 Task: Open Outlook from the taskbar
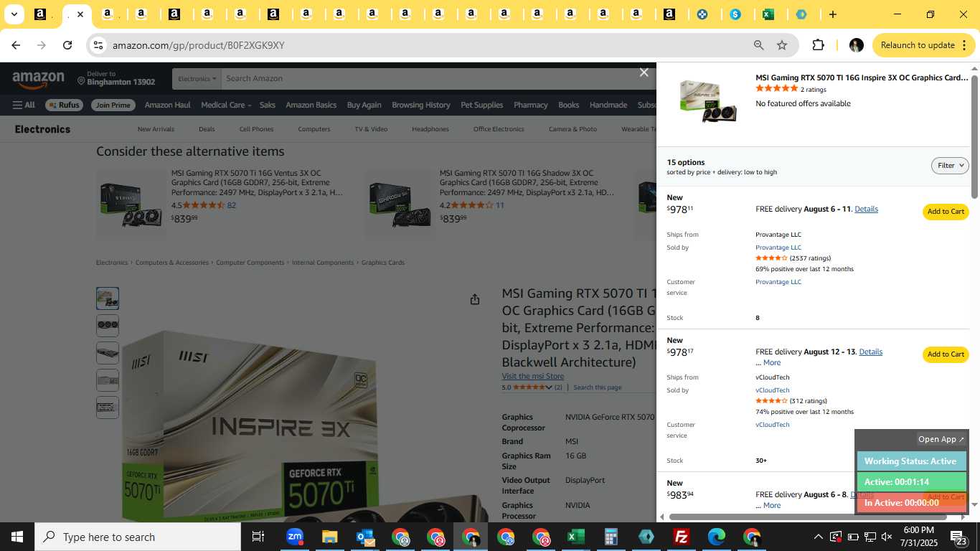click(x=365, y=537)
